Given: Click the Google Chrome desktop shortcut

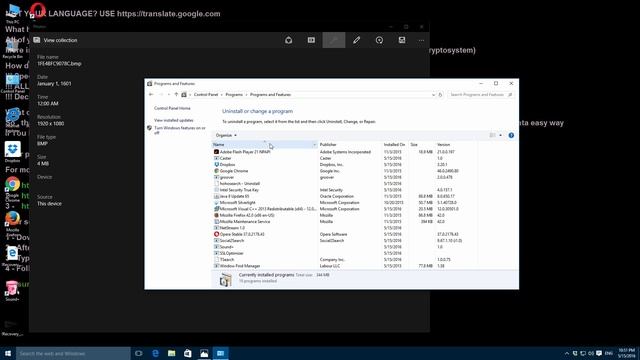Looking at the screenshot, I should click(x=13, y=189).
